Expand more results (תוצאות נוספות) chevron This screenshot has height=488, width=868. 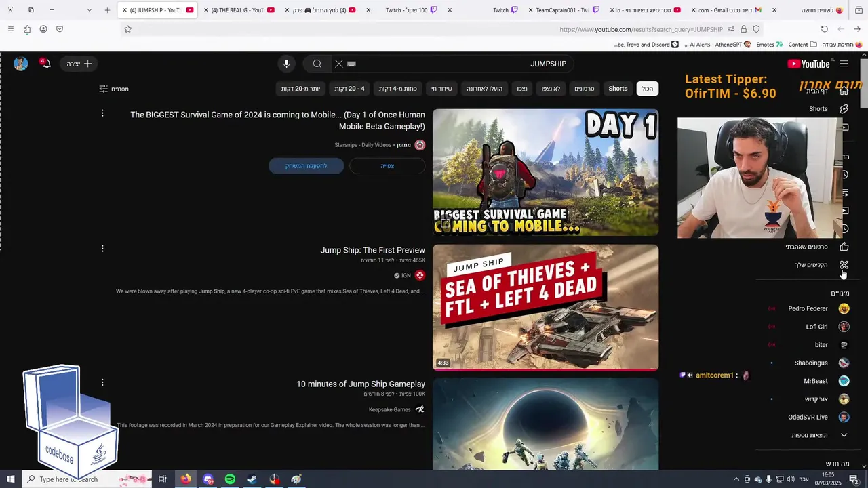click(844, 435)
